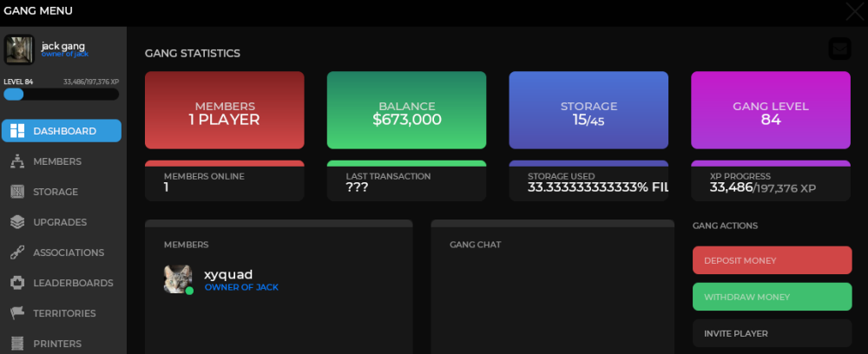Go to the Territories section

point(64,313)
